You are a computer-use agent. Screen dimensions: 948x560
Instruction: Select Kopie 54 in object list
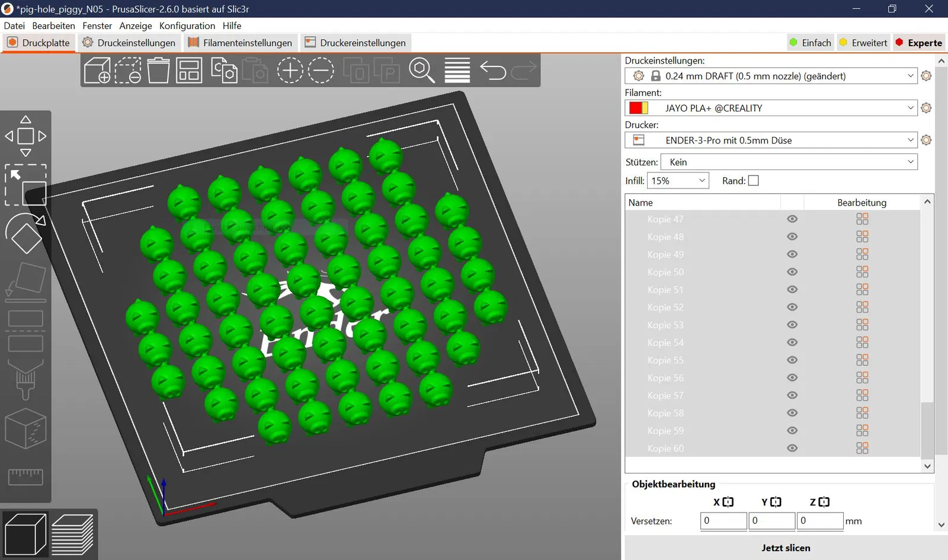pos(665,343)
